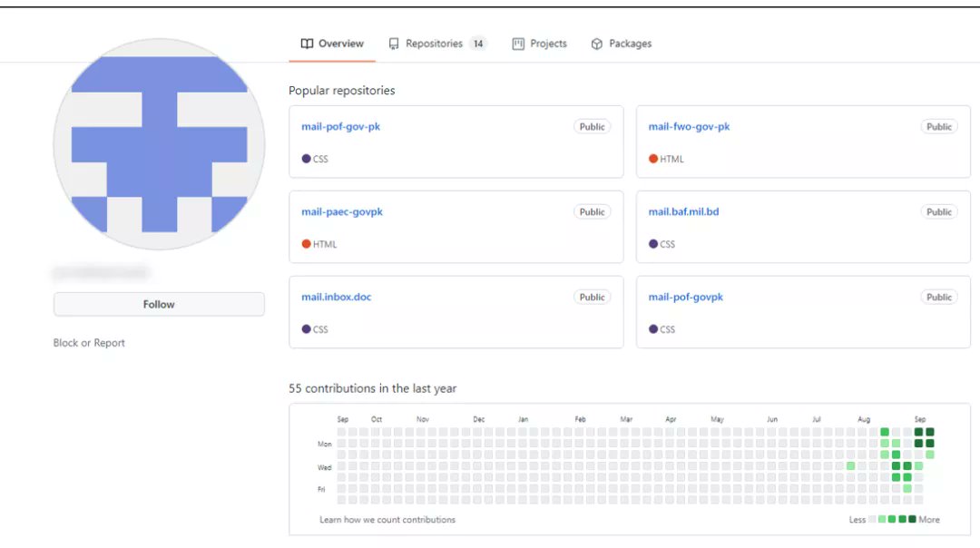Open the profile avatar image
980x548 pixels.
(x=160, y=144)
